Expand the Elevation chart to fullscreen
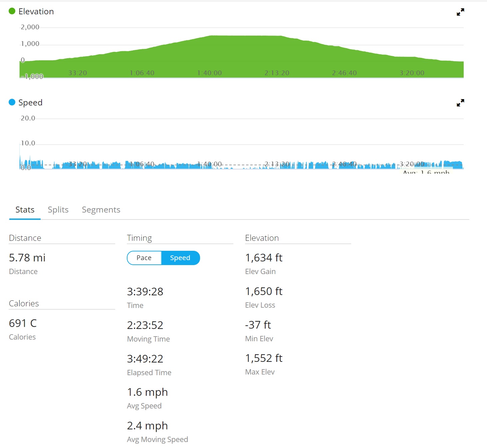 click(460, 12)
